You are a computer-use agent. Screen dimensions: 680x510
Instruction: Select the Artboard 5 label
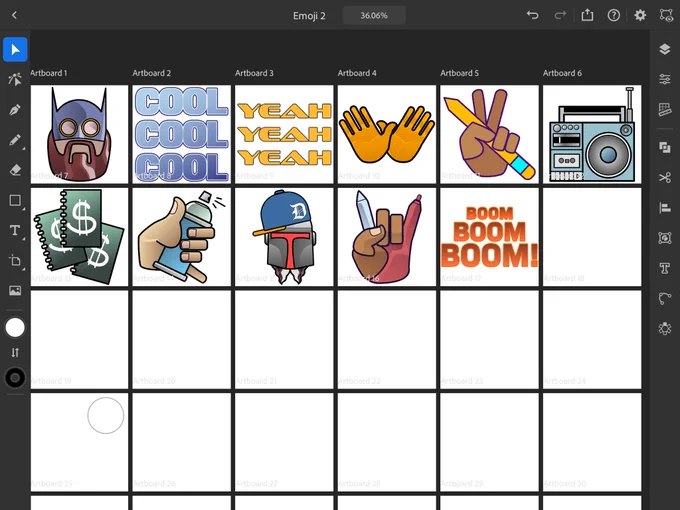coord(460,73)
